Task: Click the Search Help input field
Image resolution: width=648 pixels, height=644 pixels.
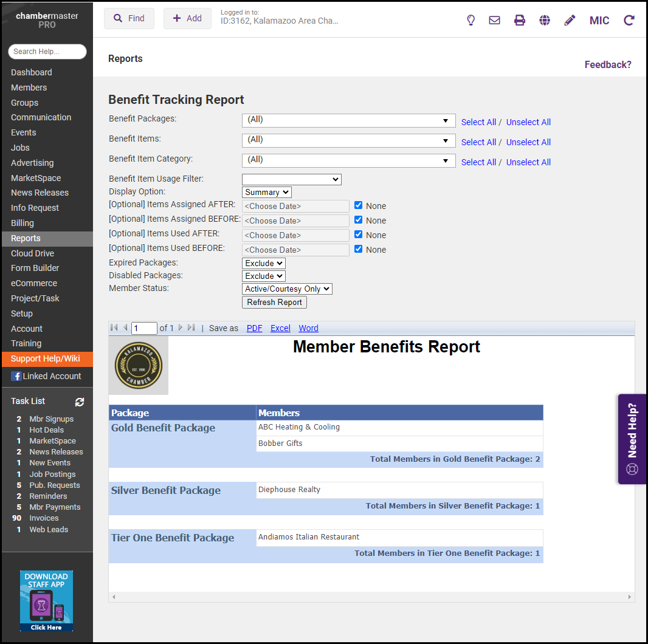Action: click(47, 52)
